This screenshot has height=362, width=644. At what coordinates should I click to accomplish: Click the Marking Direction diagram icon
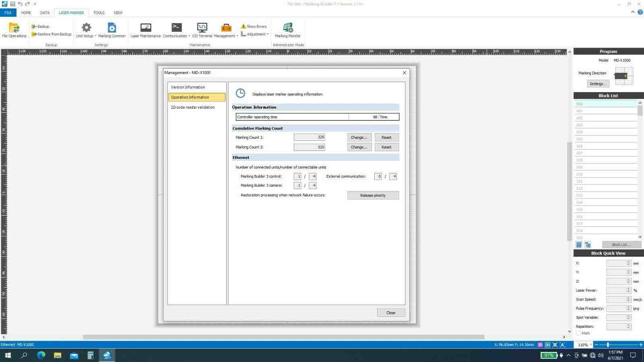point(623,76)
